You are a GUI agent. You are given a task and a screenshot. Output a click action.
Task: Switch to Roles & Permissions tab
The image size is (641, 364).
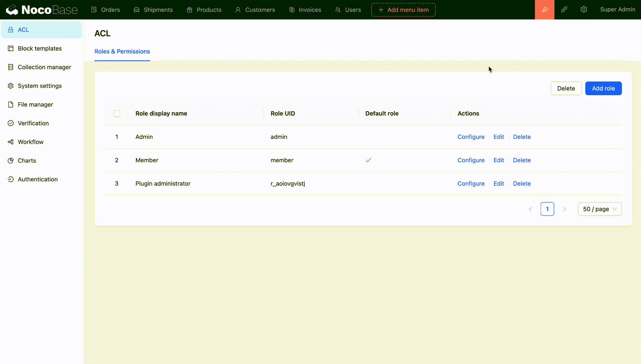pyautogui.click(x=122, y=51)
